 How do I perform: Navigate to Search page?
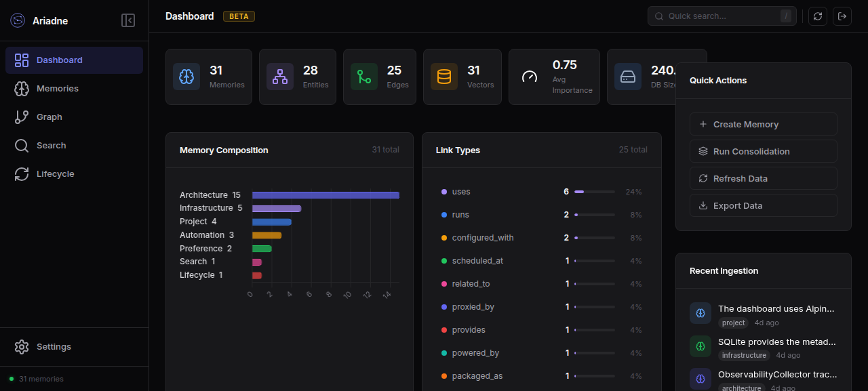coord(74,145)
